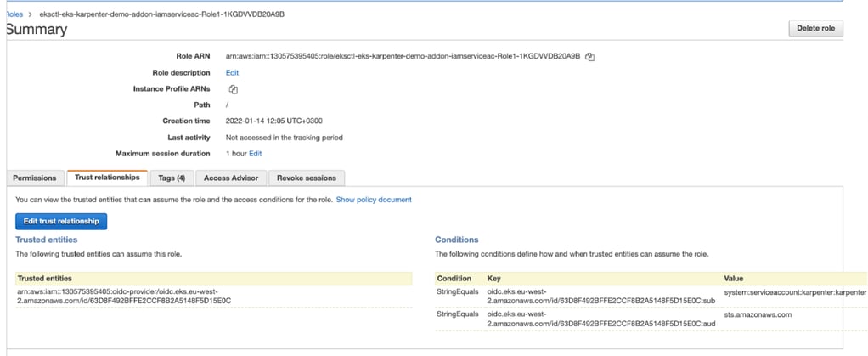Image resolution: width=868 pixels, height=356 pixels.
Task: Edit the maximum session duration
Action: coord(255,154)
